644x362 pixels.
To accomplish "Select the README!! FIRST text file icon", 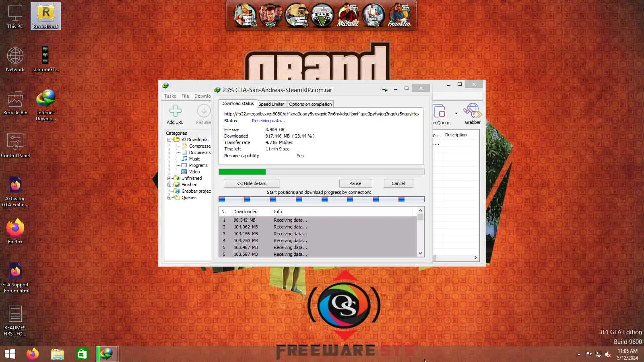I will [15, 321].
